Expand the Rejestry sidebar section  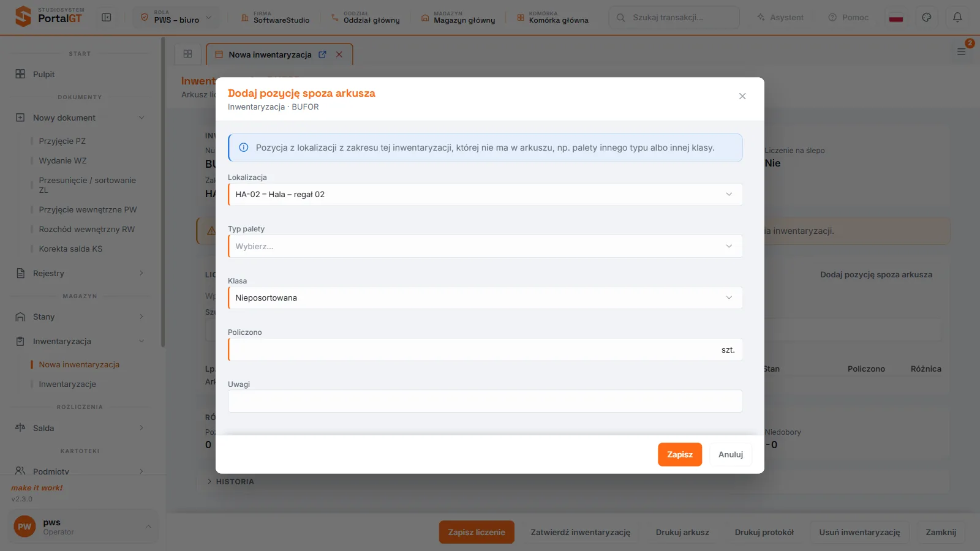(x=141, y=273)
